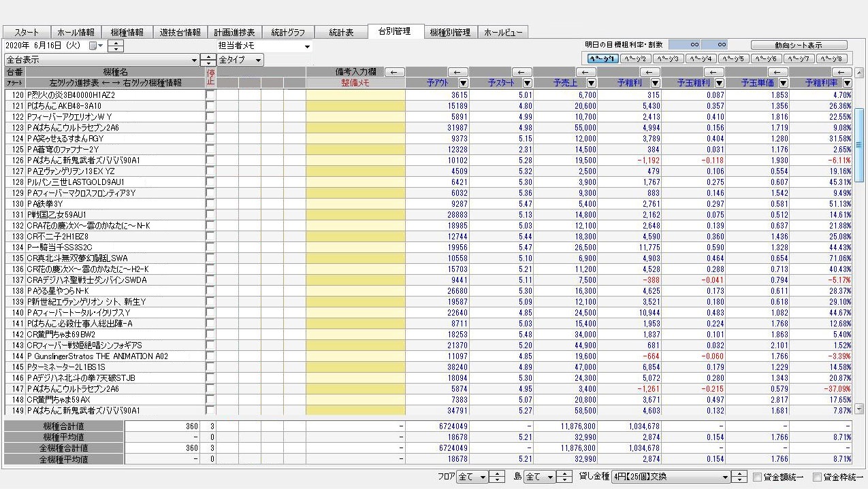Enable the 貸金枠統一 checkbox
The height and width of the screenshot is (489, 868).
(x=817, y=477)
